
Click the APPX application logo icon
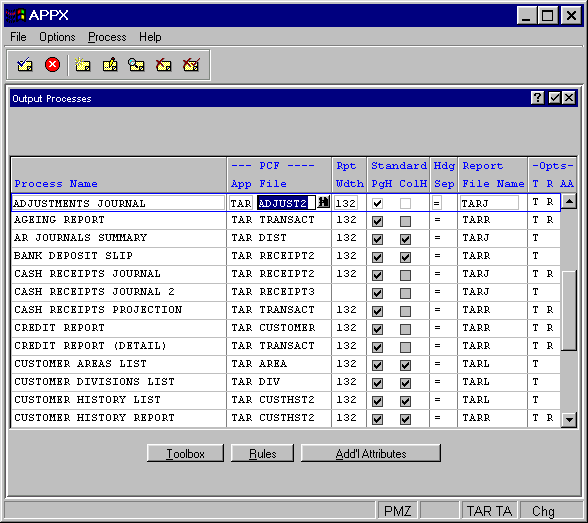click(x=15, y=15)
